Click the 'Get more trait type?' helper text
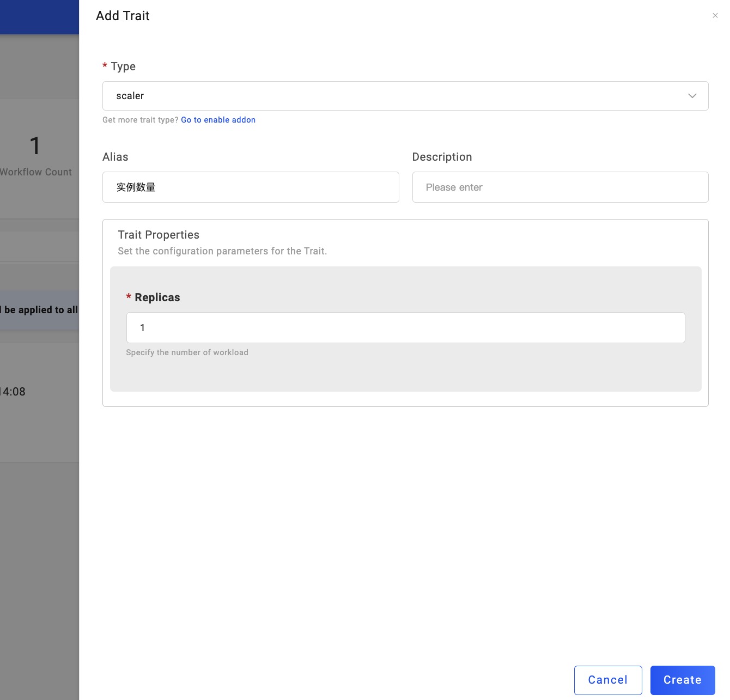The width and height of the screenshot is (730, 700). [141, 120]
